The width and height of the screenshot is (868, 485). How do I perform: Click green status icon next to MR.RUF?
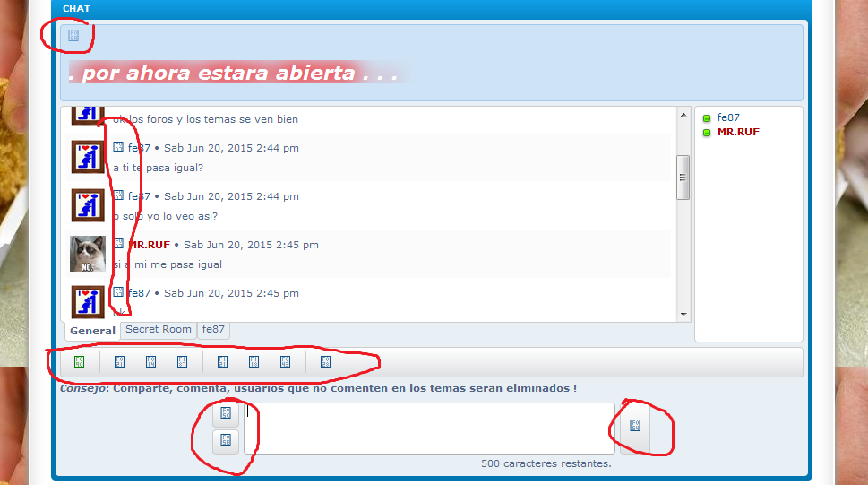707,133
